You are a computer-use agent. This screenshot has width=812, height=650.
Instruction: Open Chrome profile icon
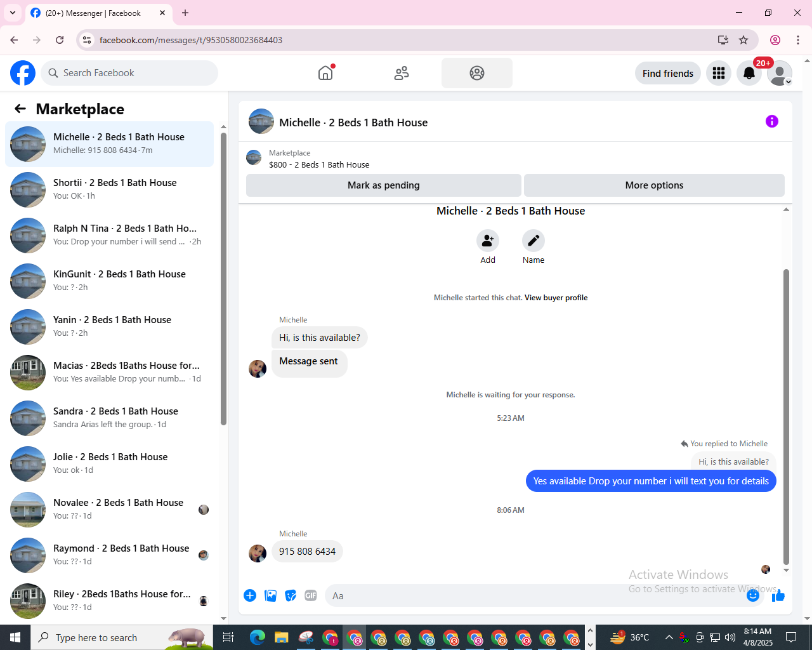coord(775,40)
